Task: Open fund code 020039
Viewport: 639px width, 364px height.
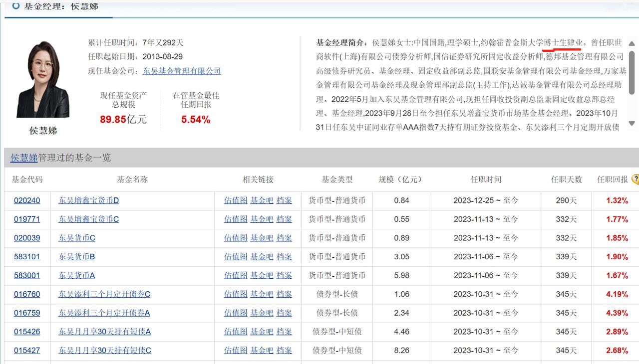Action: (27, 238)
